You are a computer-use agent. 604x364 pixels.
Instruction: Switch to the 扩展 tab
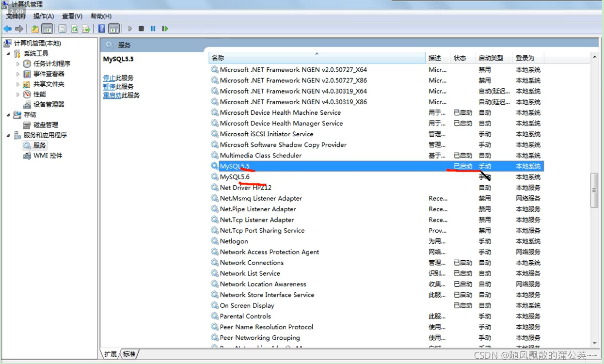tap(111, 354)
